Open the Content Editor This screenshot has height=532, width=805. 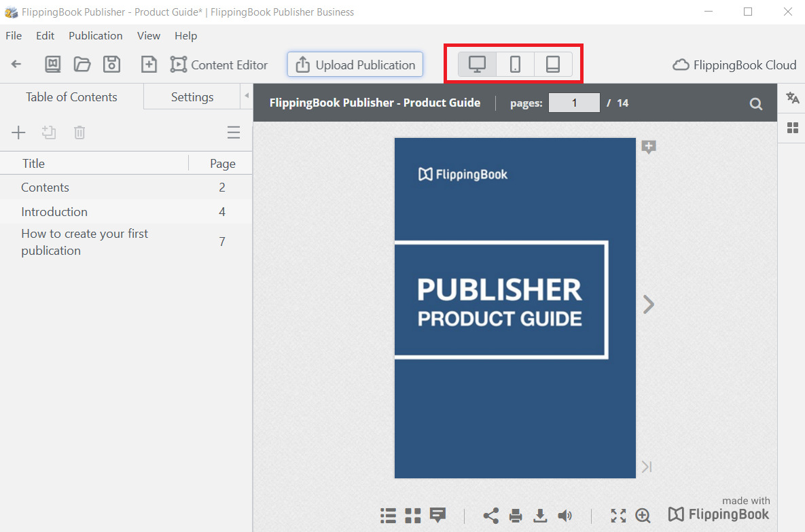coord(219,65)
